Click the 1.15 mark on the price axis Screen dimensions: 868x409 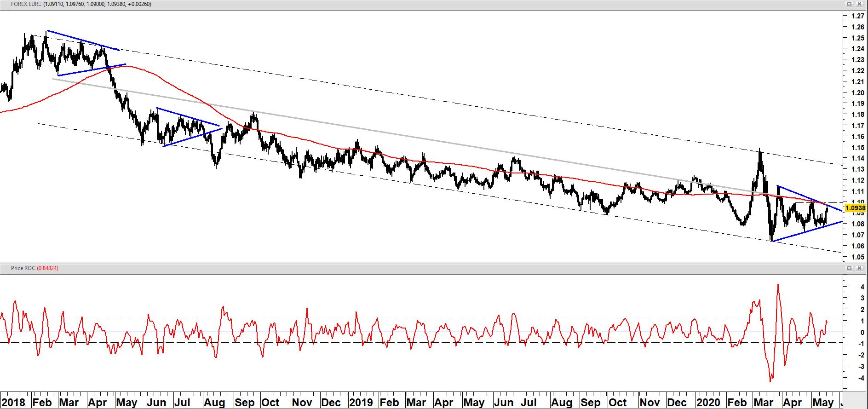pos(857,148)
